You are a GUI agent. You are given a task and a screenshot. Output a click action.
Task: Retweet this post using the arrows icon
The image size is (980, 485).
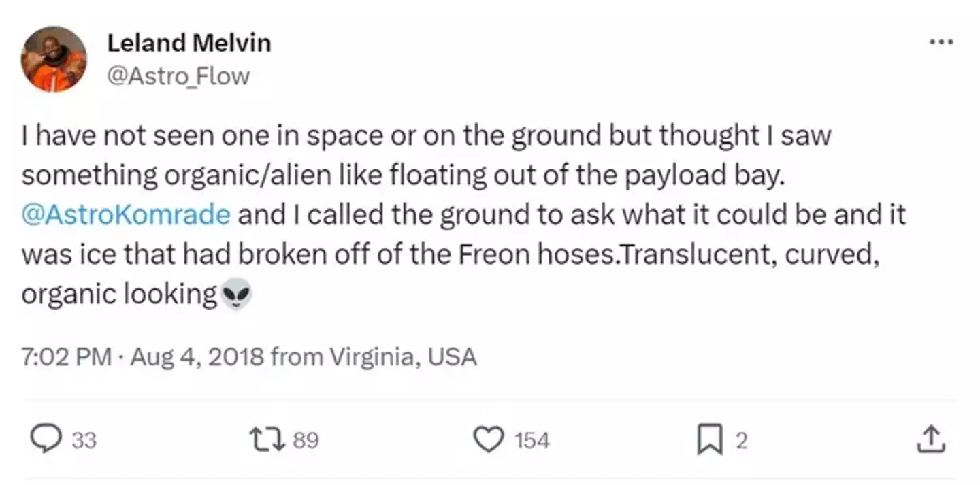coord(268,439)
